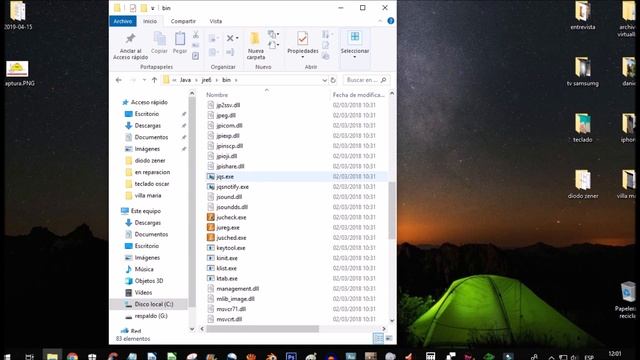Click the Seleccionar ribbon icon
The image size is (640, 360).
[x=355, y=37]
